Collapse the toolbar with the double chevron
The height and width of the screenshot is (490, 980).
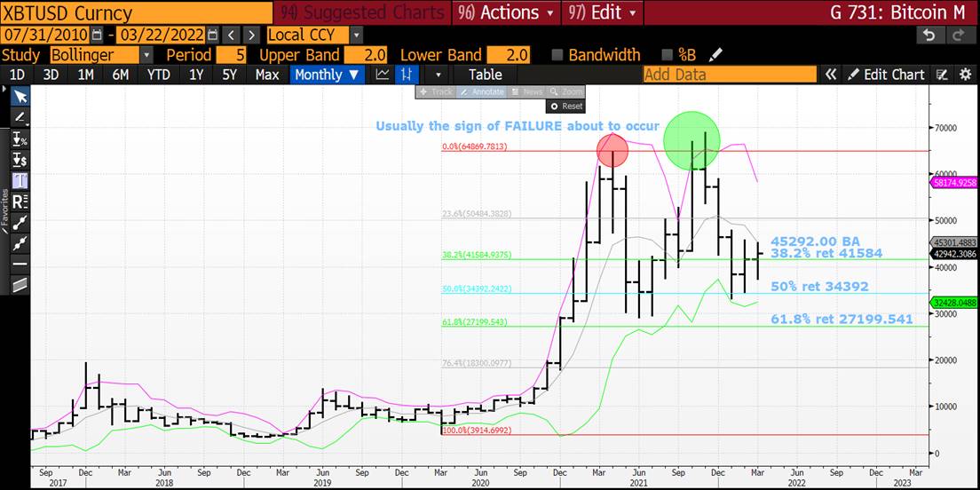coord(831,75)
